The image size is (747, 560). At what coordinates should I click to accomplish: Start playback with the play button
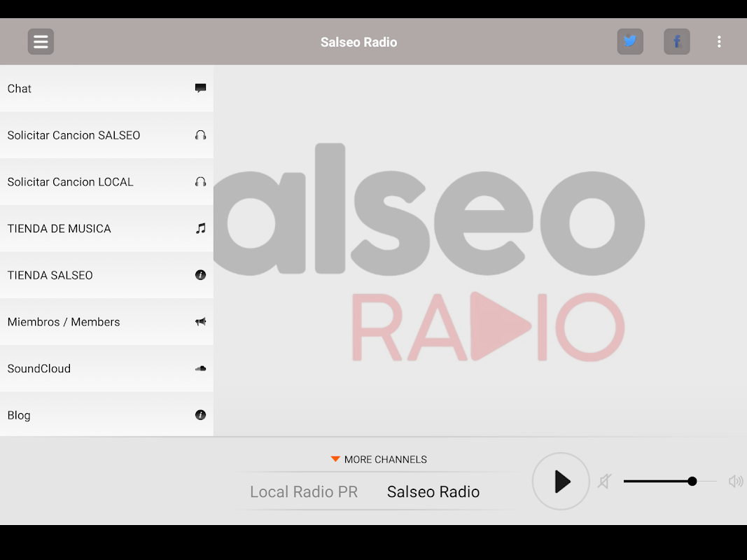pyautogui.click(x=561, y=481)
